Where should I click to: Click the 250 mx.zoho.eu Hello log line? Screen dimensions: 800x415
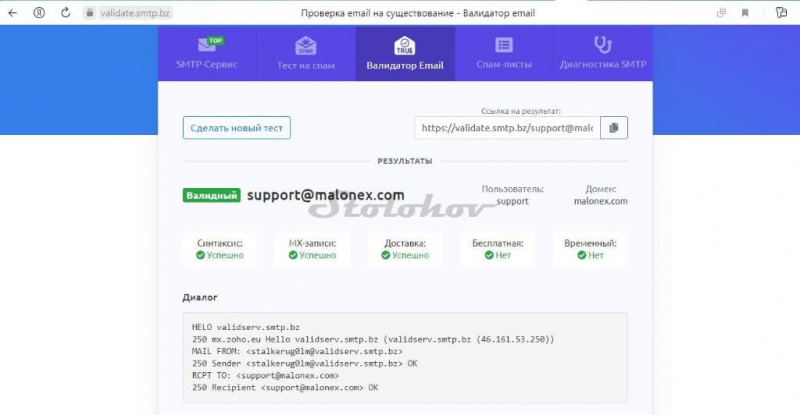[373, 339]
